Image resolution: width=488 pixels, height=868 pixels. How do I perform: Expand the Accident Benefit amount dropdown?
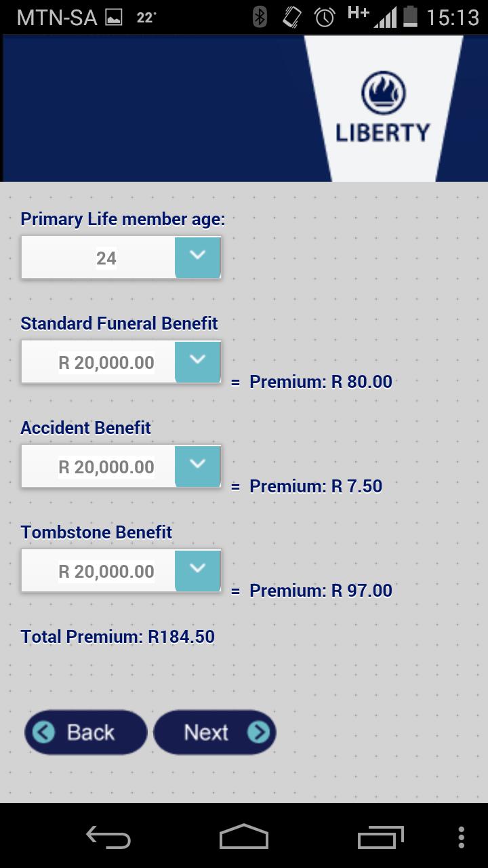point(198,466)
